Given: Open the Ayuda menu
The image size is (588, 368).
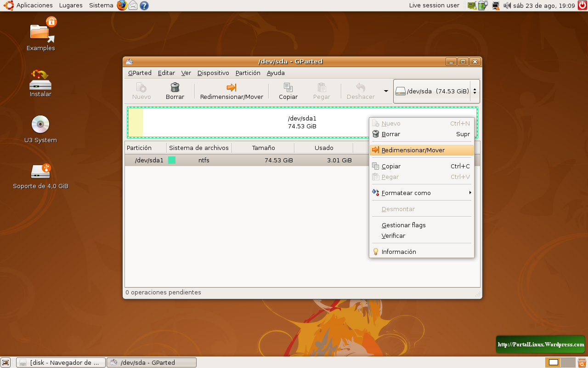Looking at the screenshot, I should (276, 73).
